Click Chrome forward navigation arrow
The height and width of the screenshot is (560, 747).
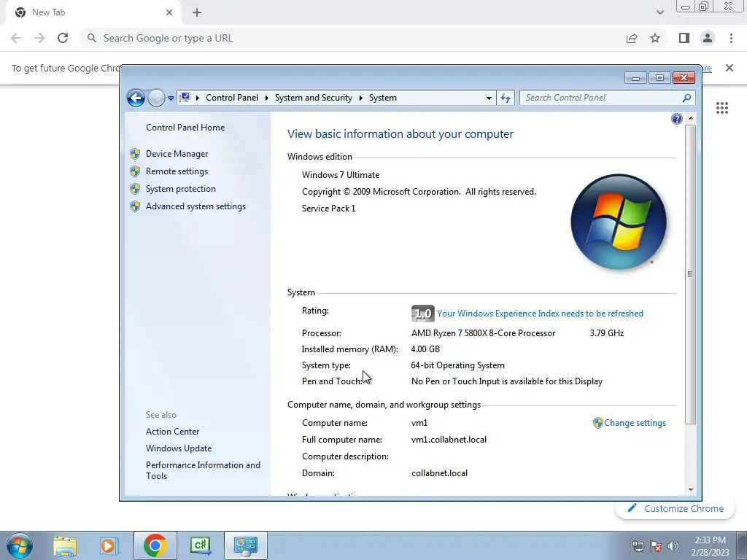(39, 38)
